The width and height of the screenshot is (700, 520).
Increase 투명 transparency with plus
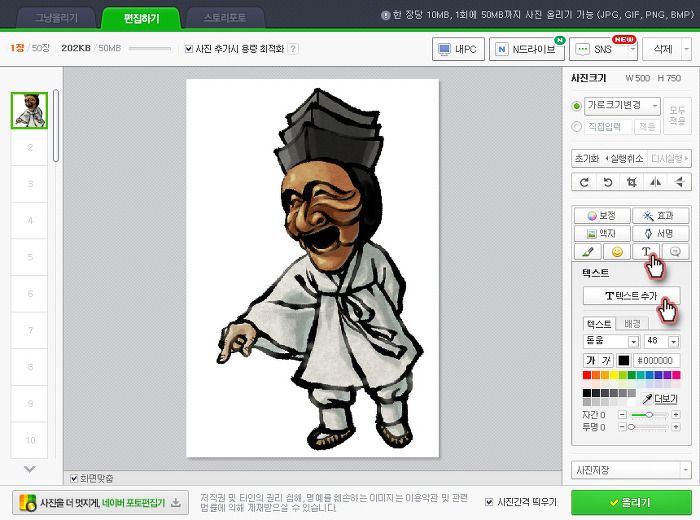pos(676,427)
